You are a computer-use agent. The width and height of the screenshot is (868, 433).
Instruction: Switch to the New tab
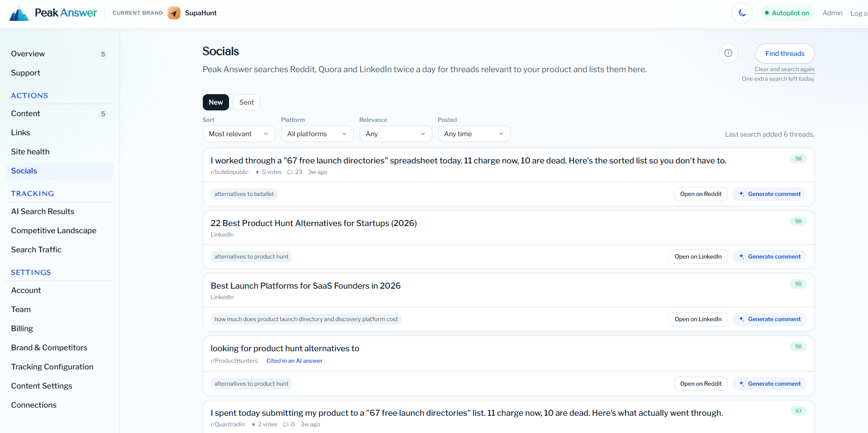coord(216,102)
